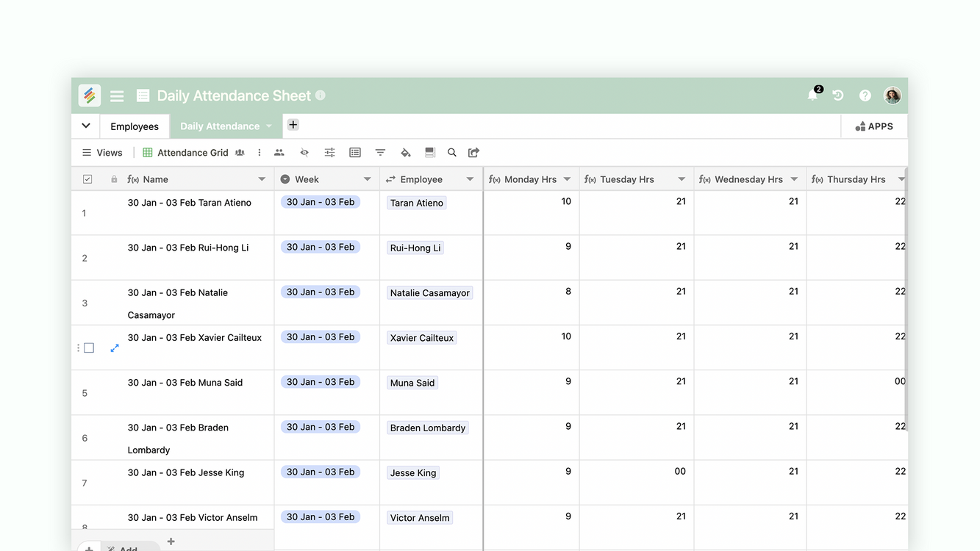Click the share view icon
The image size is (980, 551).
[474, 153]
